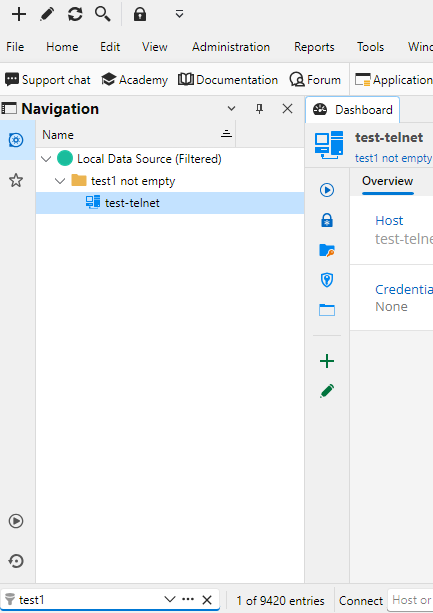
Task: Click the New entry plus icon
Action: 18,14
